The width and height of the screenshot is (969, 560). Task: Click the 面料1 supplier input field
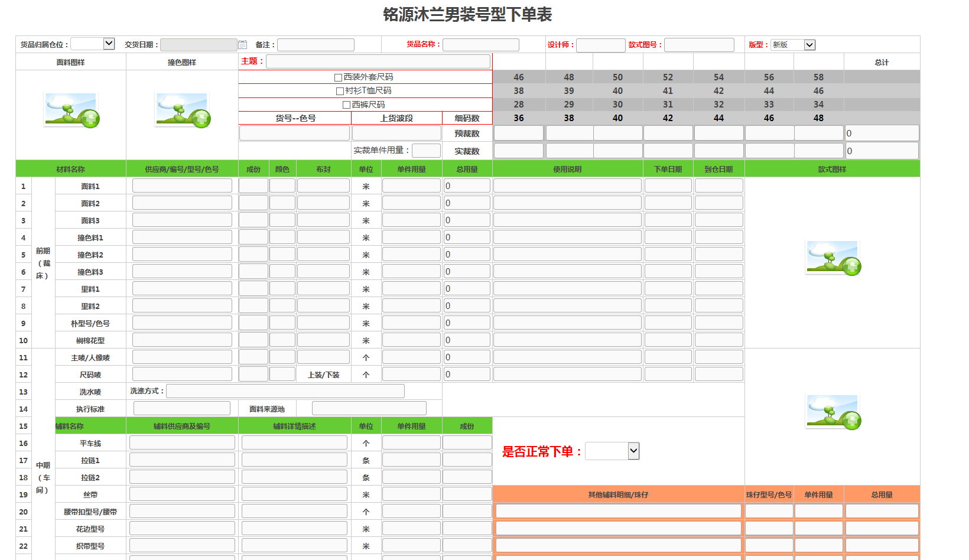pos(182,186)
